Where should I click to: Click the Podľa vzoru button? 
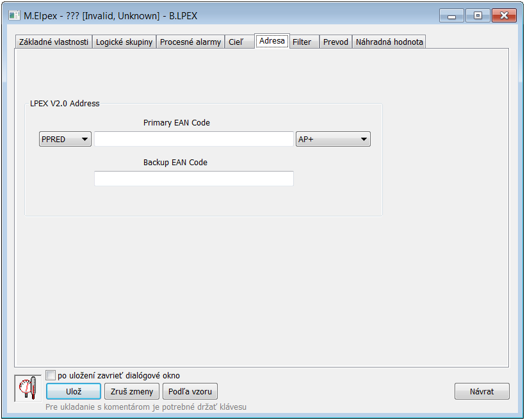point(190,391)
